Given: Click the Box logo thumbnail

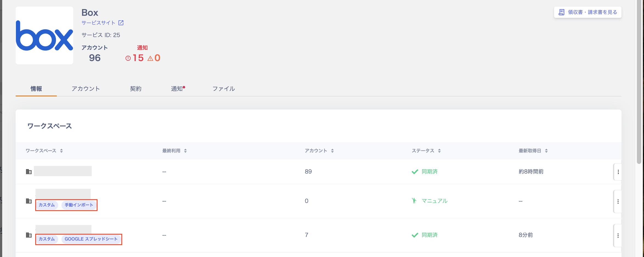Looking at the screenshot, I should (x=44, y=35).
